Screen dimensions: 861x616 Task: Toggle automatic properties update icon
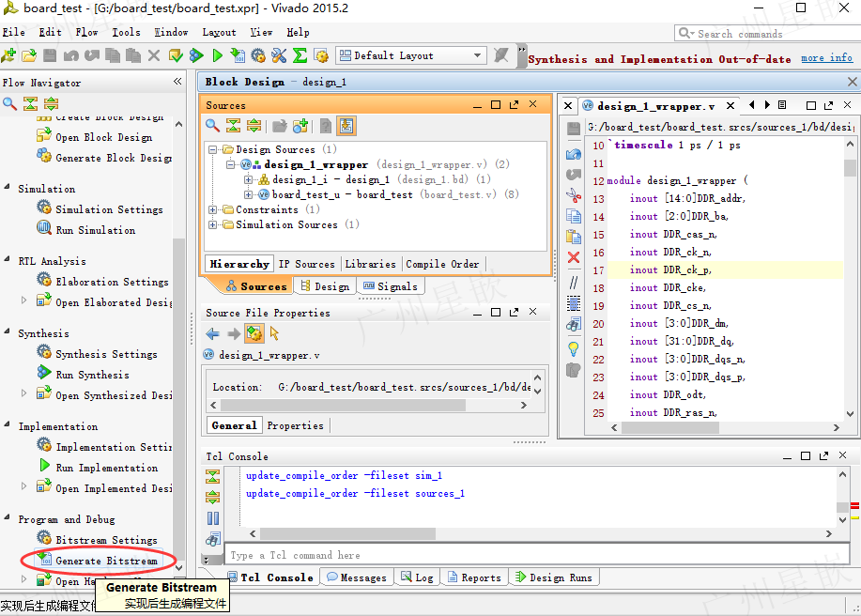(254, 333)
